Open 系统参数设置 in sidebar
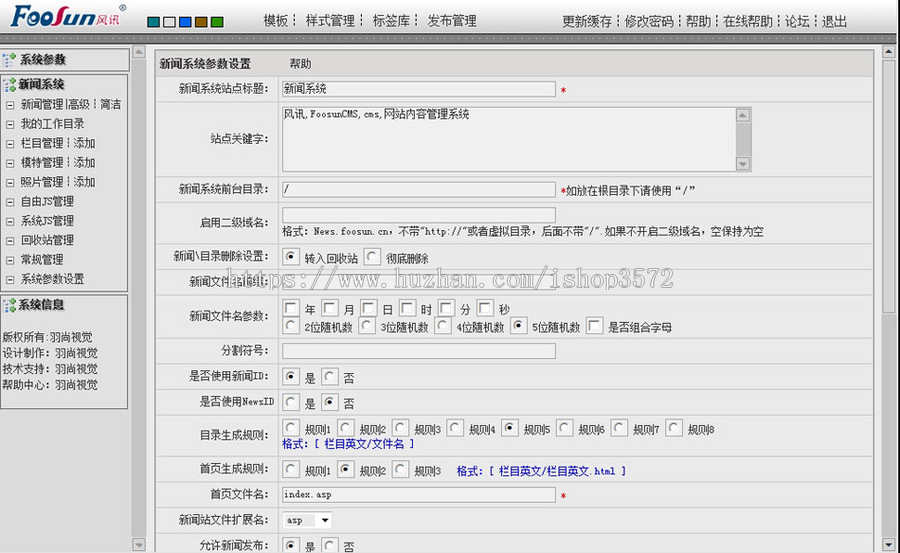This screenshot has height=553, width=900. pos(52,279)
